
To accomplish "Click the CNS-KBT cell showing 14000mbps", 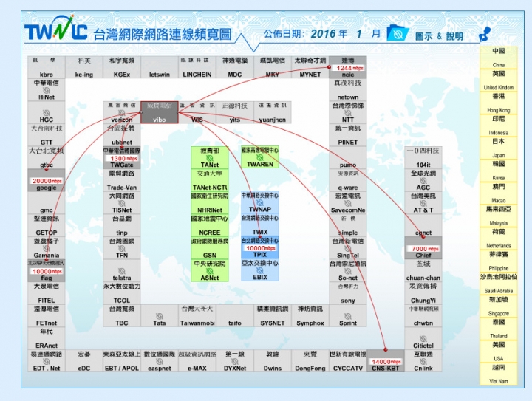I will tap(386, 361).
